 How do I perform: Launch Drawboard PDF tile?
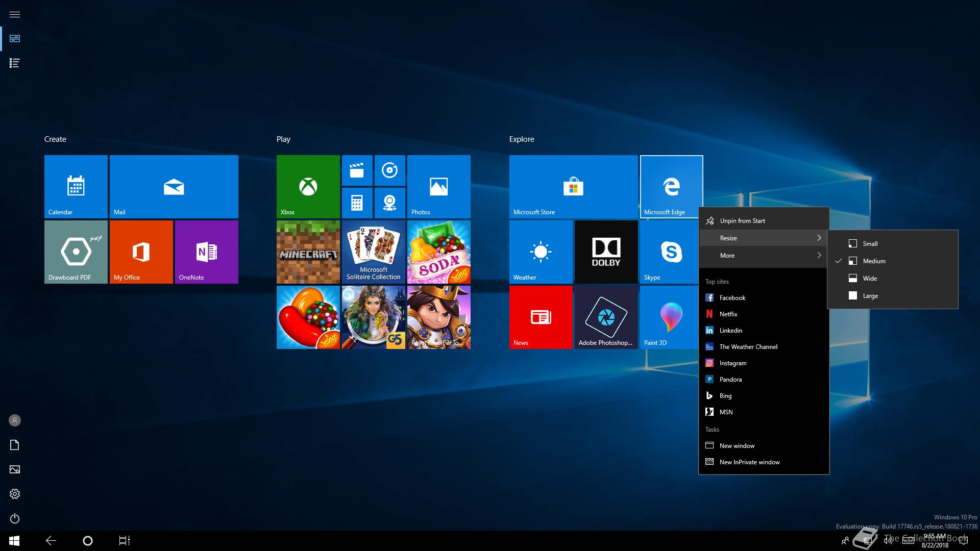(76, 252)
